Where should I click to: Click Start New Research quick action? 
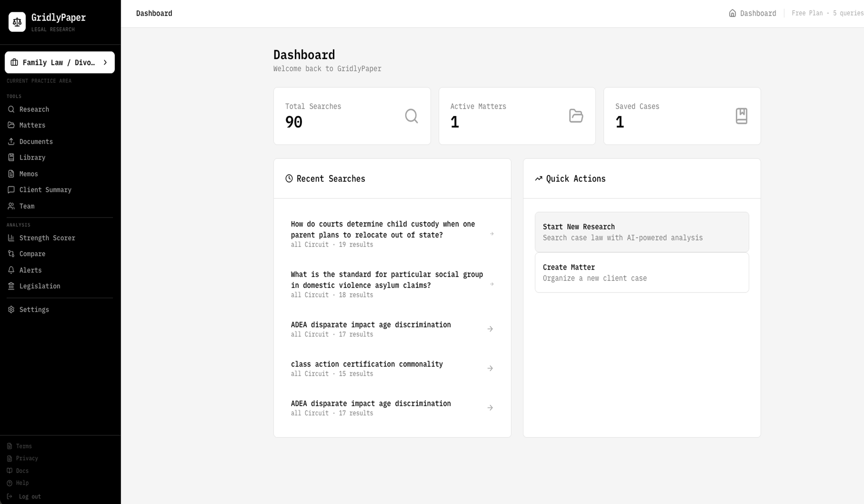tap(642, 232)
